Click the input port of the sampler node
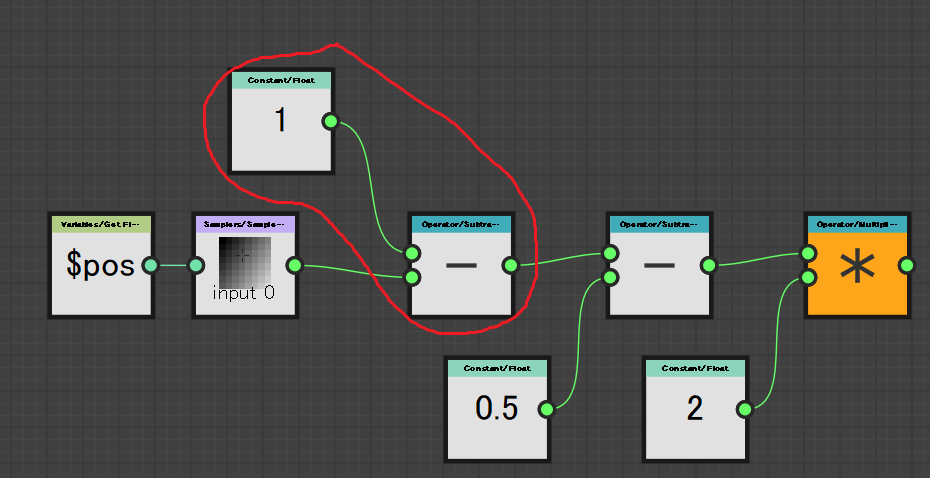The image size is (930, 478). [x=196, y=265]
